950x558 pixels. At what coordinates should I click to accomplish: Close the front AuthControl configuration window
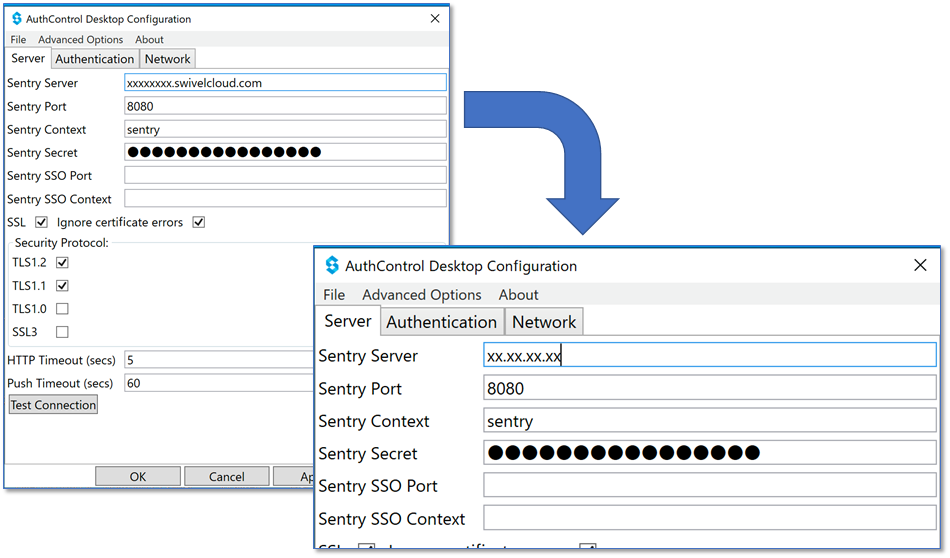click(x=920, y=265)
